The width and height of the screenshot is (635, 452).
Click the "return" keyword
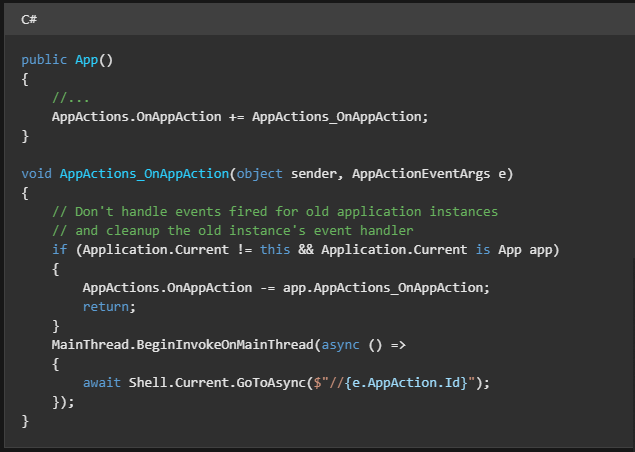point(106,306)
